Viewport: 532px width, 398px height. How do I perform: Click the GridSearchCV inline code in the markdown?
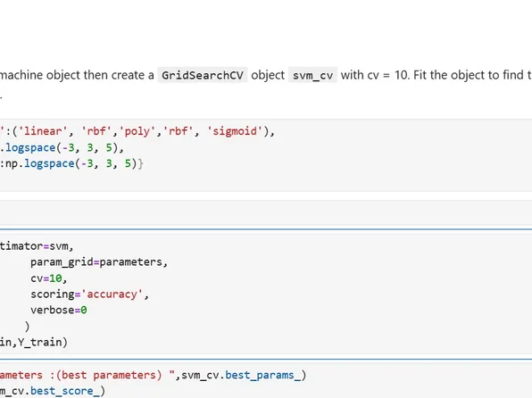click(x=203, y=75)
